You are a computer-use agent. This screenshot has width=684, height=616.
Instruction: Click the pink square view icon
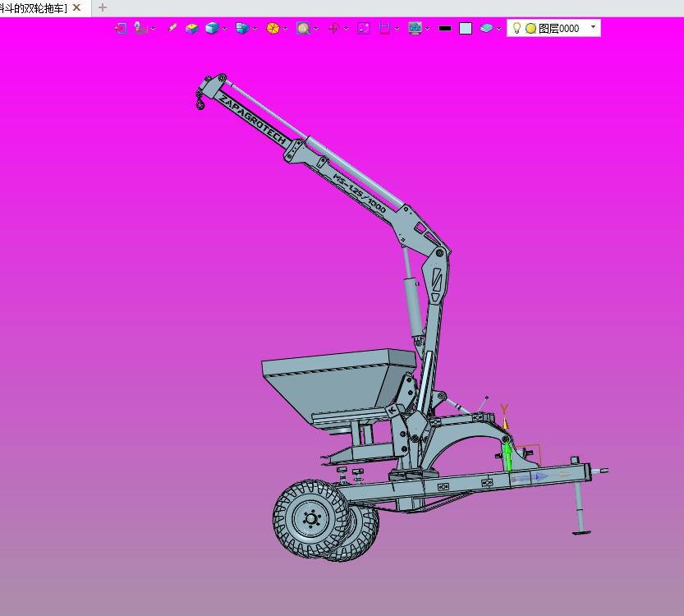tap(364, 29)
